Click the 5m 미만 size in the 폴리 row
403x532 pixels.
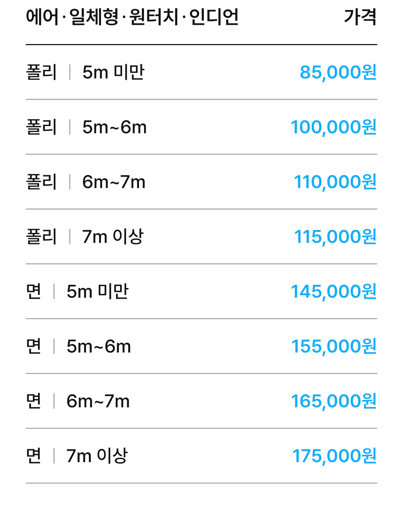[x=113, y=72]
